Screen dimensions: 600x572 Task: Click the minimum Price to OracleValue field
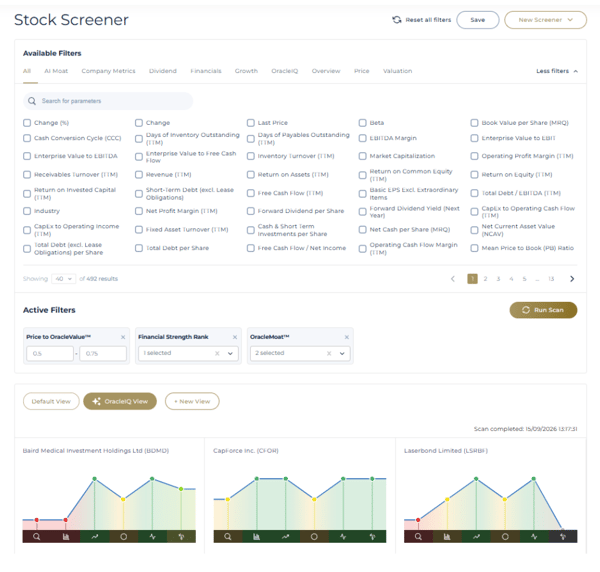click(50, 354)
